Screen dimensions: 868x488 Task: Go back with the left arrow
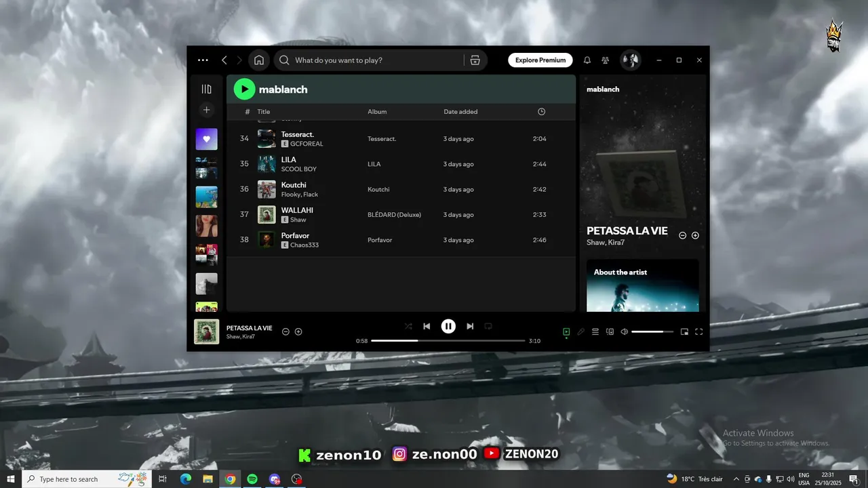224,60
